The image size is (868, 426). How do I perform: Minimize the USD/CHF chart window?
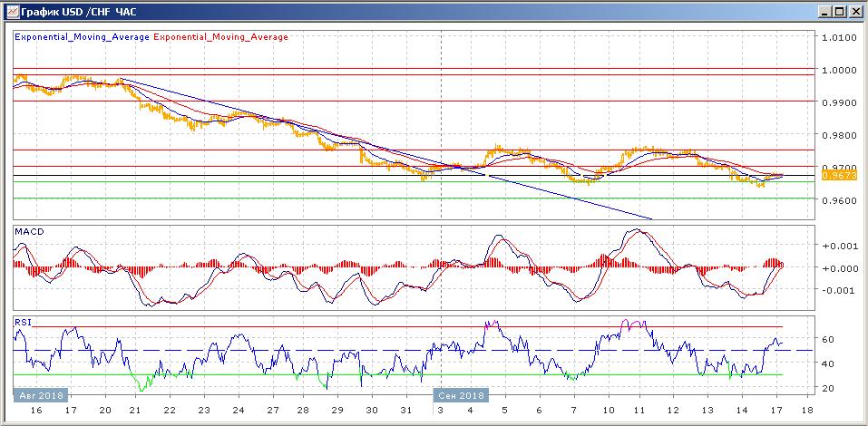[823, 11]
